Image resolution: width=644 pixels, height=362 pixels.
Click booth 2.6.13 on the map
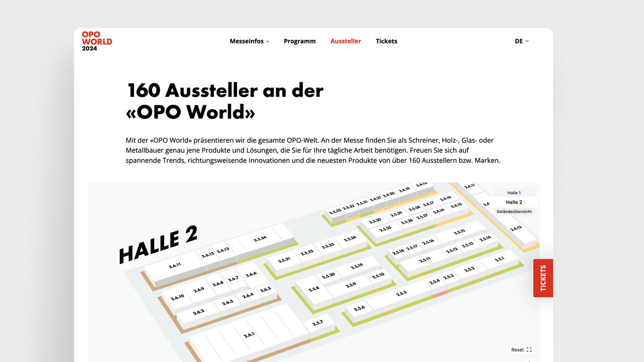click(223, 250)
